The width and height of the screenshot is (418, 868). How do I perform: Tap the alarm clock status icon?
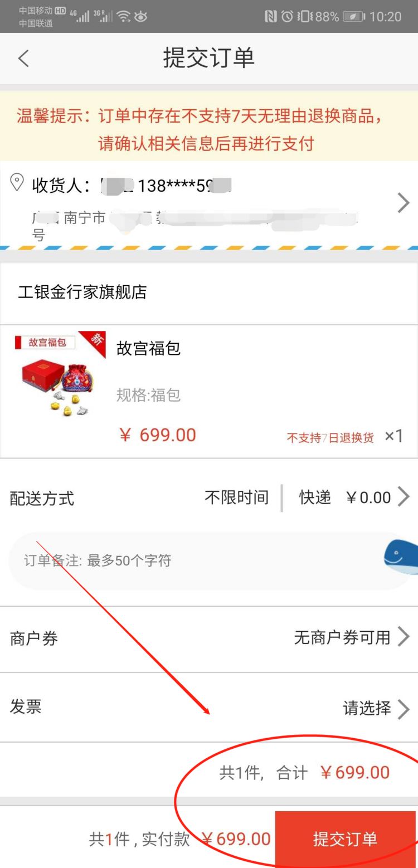(x=287, y=16)
